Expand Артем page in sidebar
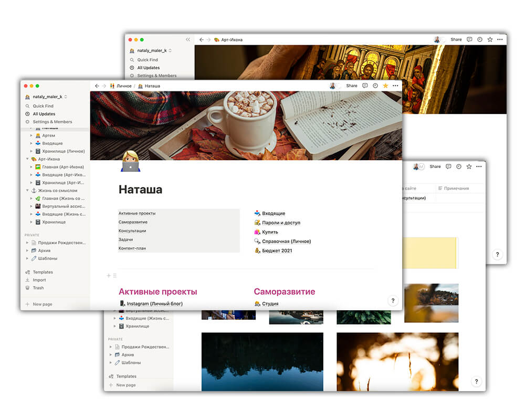Viewport: 525px width, 420px height. point(31,135)
